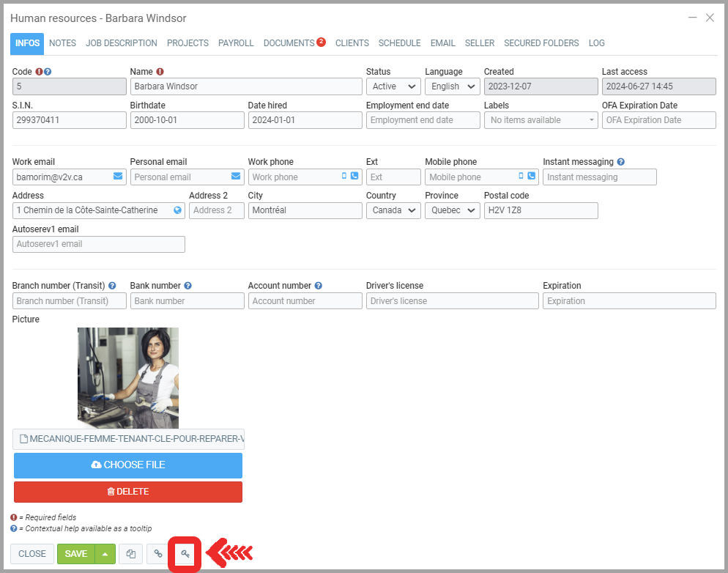
Task: Click the call icon in Work phone
Action: pos(354,177)
